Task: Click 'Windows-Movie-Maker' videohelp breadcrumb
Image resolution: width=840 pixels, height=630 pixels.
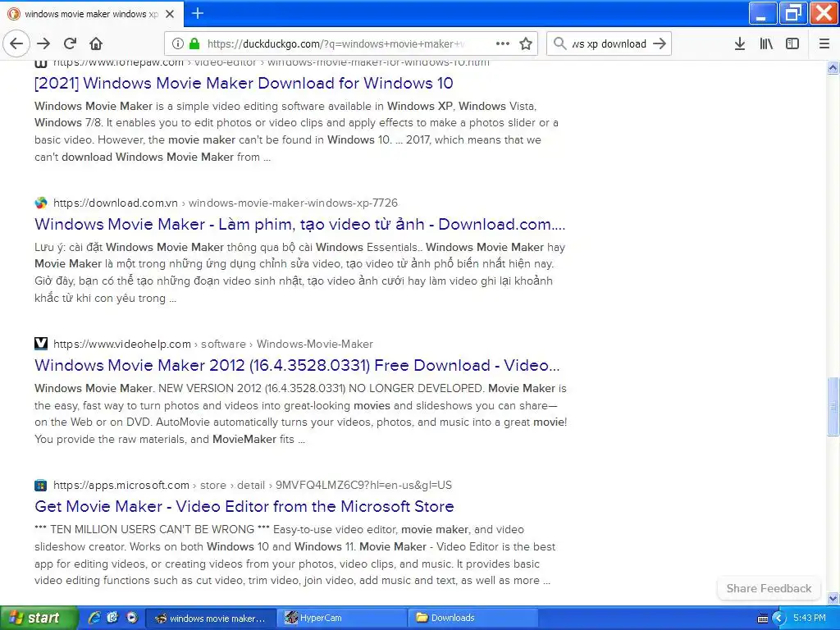Action: point(314,344)
